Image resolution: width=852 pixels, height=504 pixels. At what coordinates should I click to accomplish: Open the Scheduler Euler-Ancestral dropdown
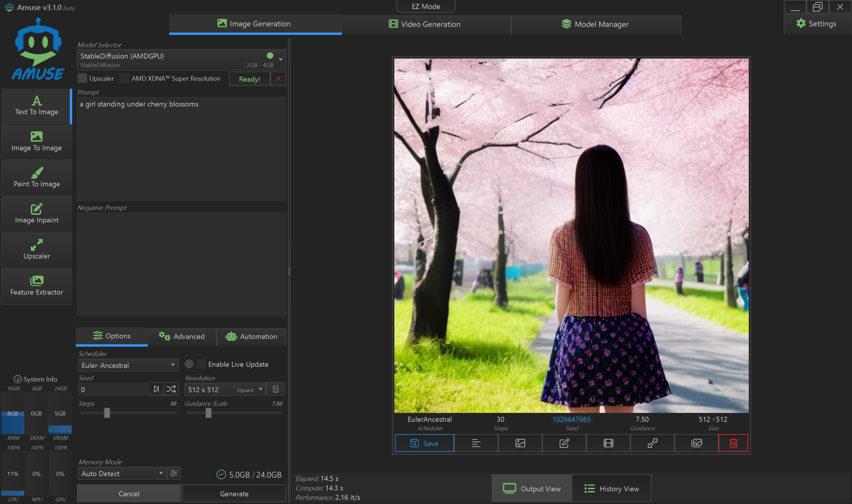(128, 366)
